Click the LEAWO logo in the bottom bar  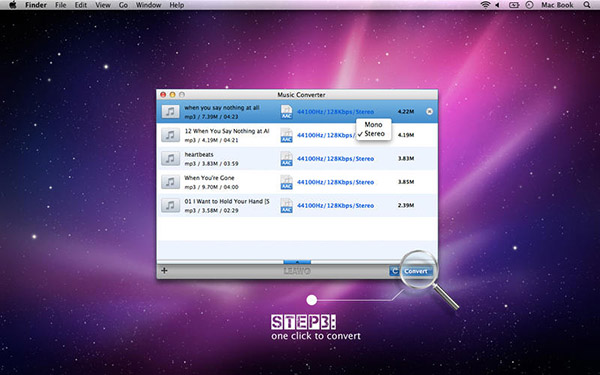(x=297, y=271)
